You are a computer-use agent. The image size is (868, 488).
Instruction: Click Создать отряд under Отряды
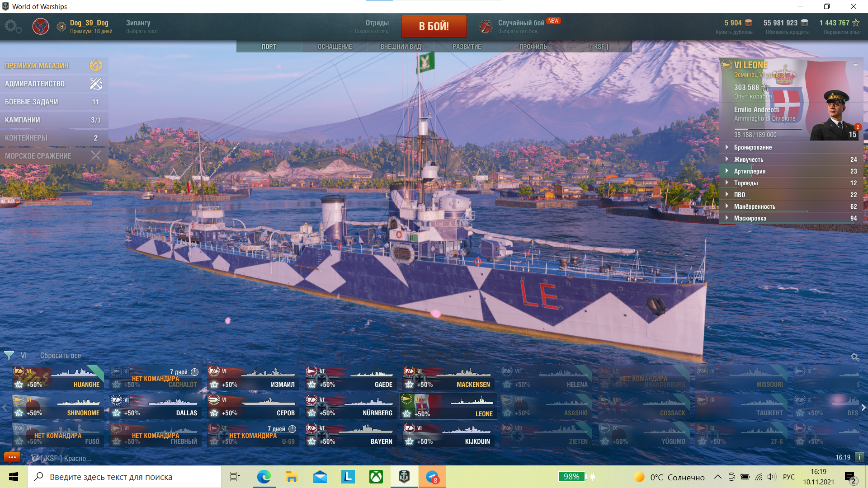click(372, 31)
